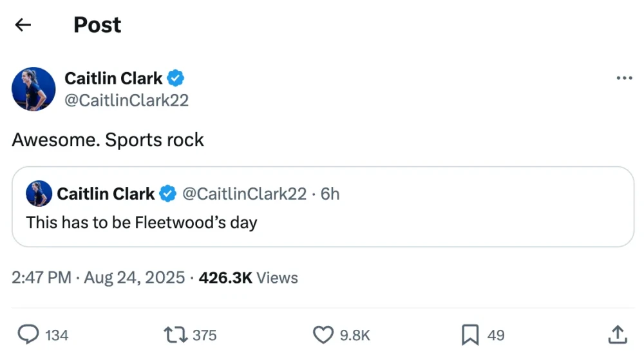Click the 134 replies count
This screenshot has height=364, width=644.
coord(57,336)
